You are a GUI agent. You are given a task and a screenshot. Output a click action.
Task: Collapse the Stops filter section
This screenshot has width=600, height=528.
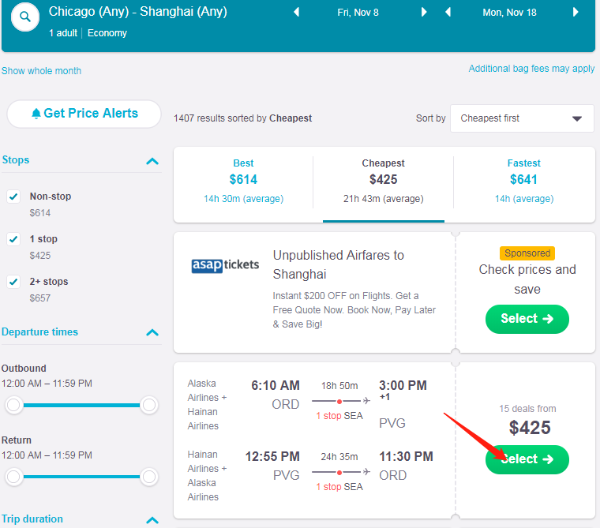click(152, 161)
